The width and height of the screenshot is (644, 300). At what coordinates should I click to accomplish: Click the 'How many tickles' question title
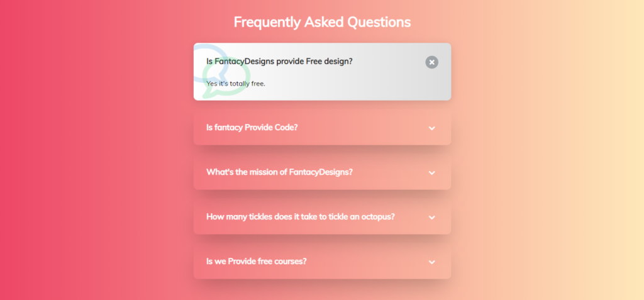(x=300, y=216)
